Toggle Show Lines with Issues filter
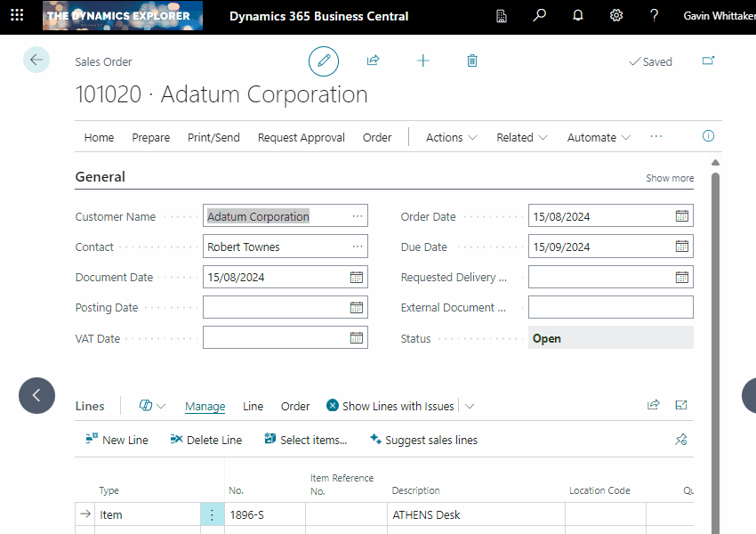The height and width of the screenshot is (534, 756). point(390,406)
